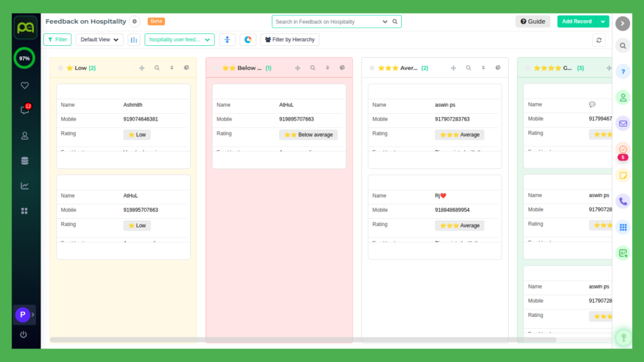
Task: Select the Below average column circle checkbox
Action: click(x=216, y=68)
